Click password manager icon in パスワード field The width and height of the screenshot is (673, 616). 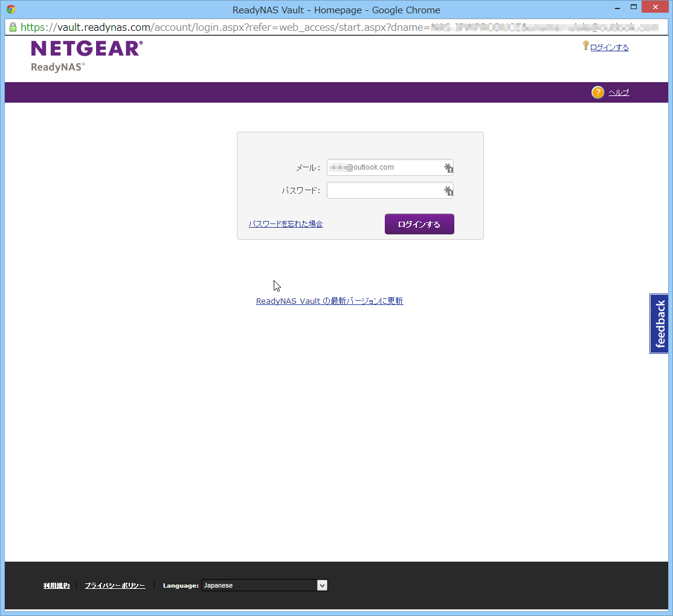tap(448, 191)
